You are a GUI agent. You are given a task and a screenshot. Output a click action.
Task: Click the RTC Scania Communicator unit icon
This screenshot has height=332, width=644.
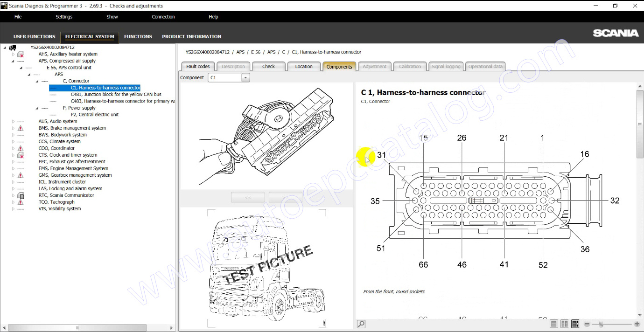[x=21, y=195]
